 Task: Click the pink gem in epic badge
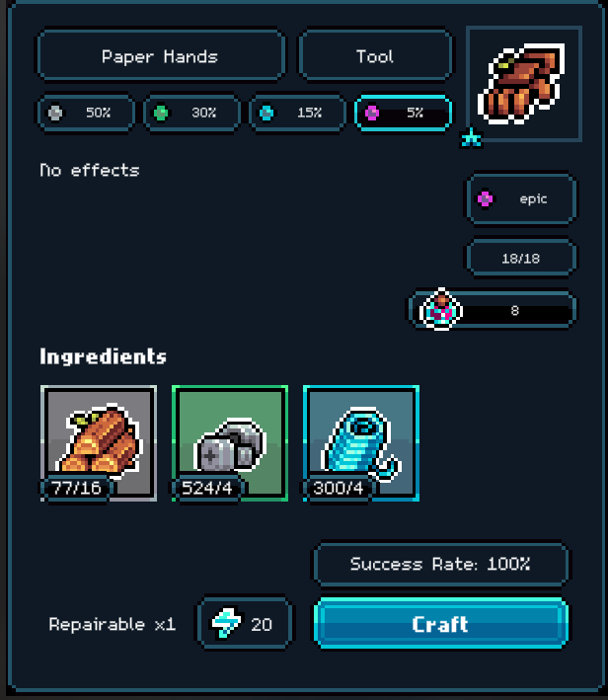click(485, 198)
